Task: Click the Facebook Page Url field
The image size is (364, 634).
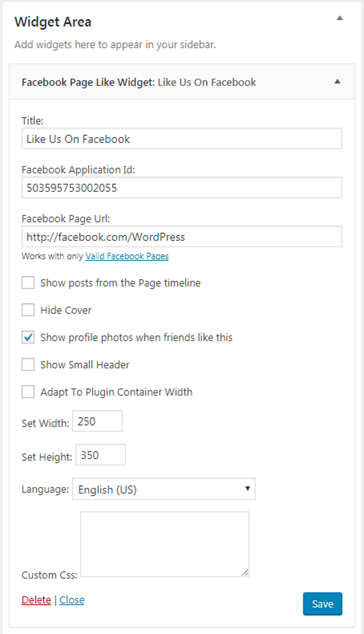Action: pyautogui.click(x=182, y=236)
